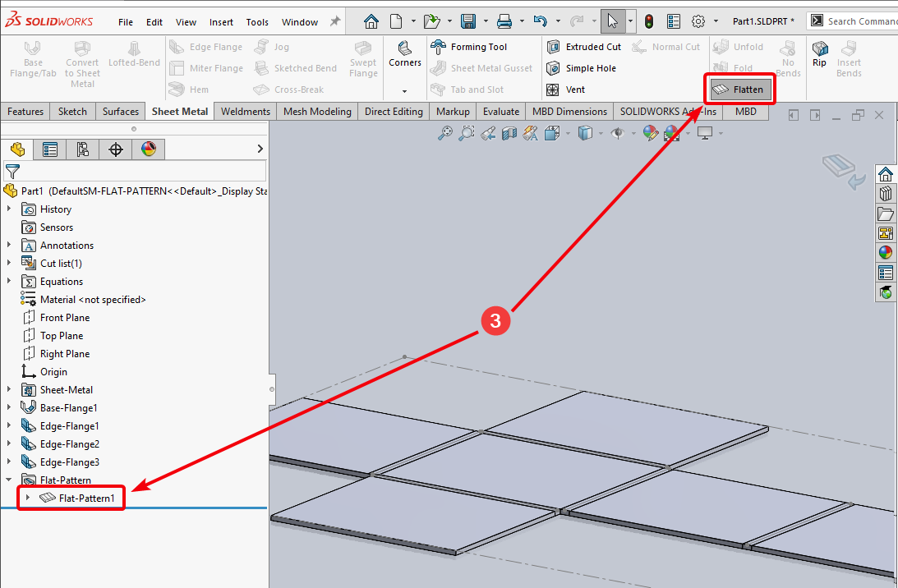
Task: Open the View Settings monitor icon
Action: 705,133
